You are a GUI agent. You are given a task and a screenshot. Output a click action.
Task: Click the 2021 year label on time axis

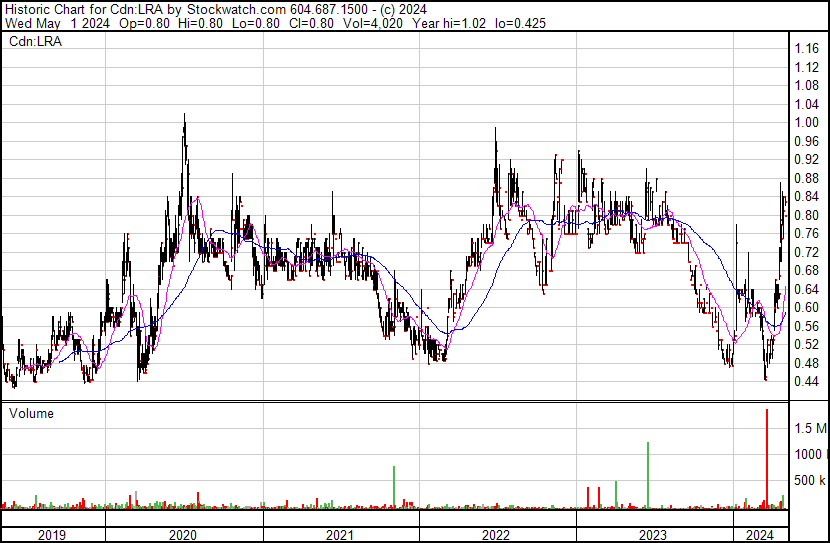click(x=340, y=535)
